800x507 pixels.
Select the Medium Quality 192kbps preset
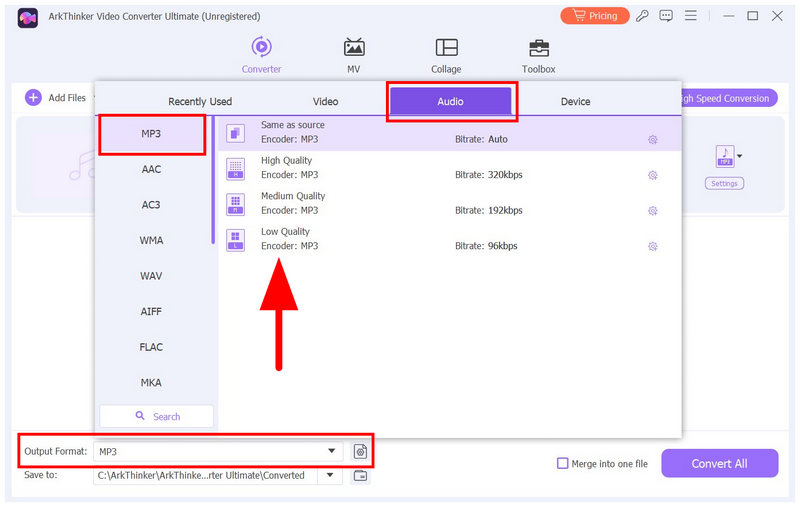click(449, 204)
